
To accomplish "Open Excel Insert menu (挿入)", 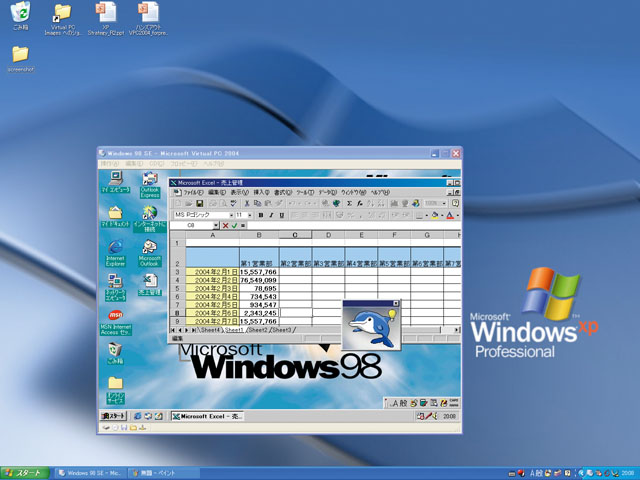I will pos(261,192).
